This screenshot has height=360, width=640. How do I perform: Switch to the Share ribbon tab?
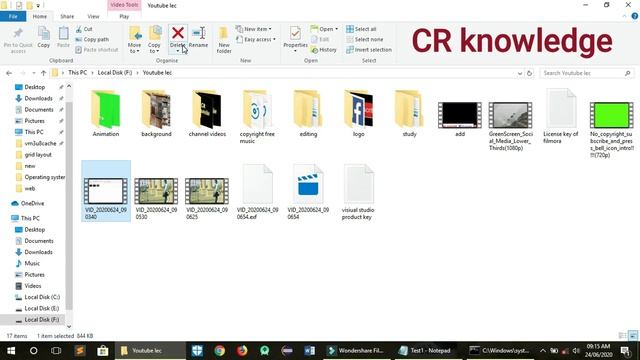pyautogui.click(x=67, y=17)
